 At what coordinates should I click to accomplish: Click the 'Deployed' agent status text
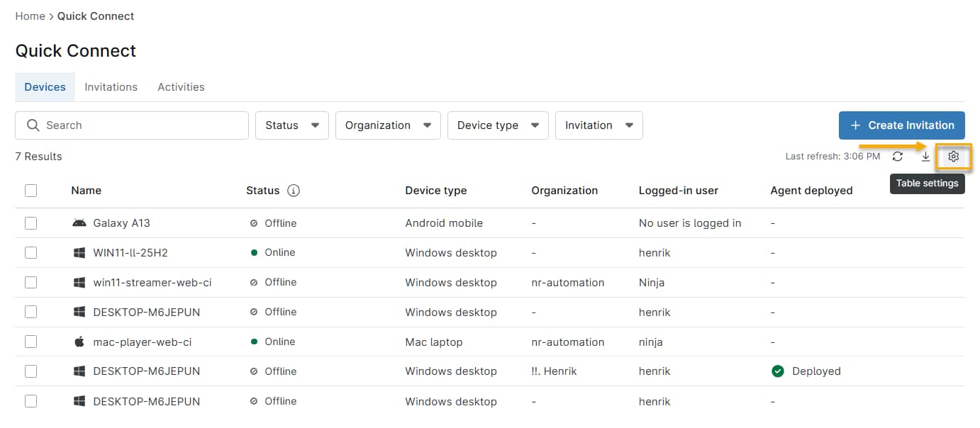816,371
